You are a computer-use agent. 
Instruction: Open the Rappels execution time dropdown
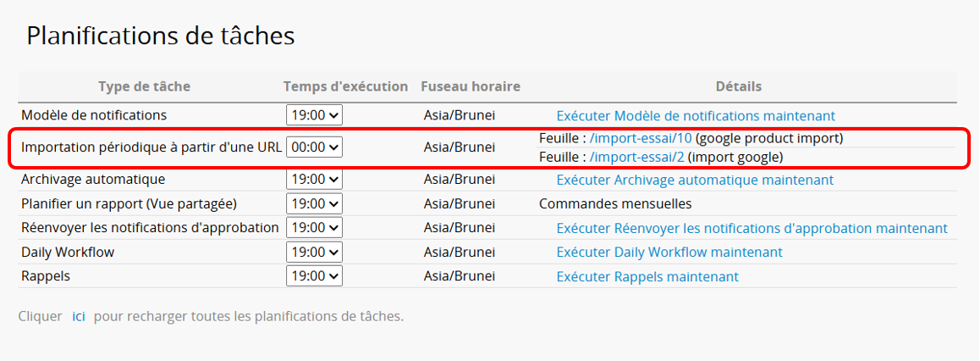tap(314, 276)
